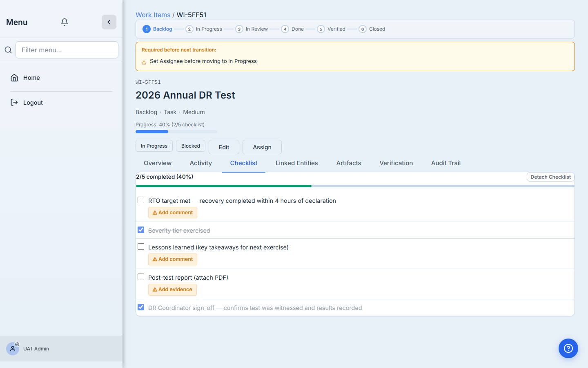This screenshot has width=588, height=368.
Task: Open the Verification tab
Action: tap(396, 163)
